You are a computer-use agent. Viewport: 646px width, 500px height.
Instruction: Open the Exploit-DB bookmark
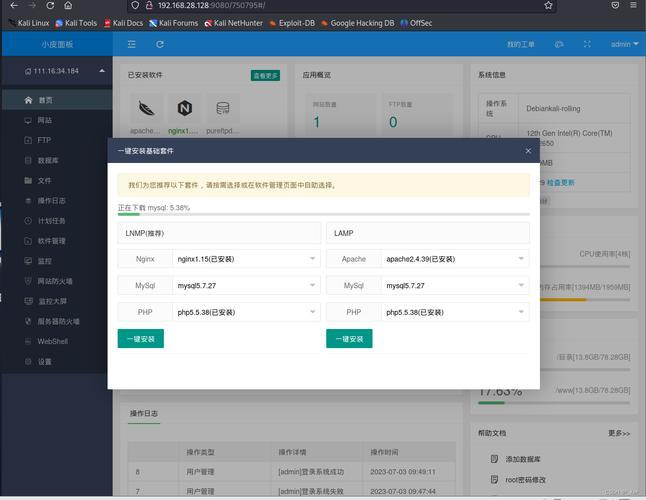292,23
